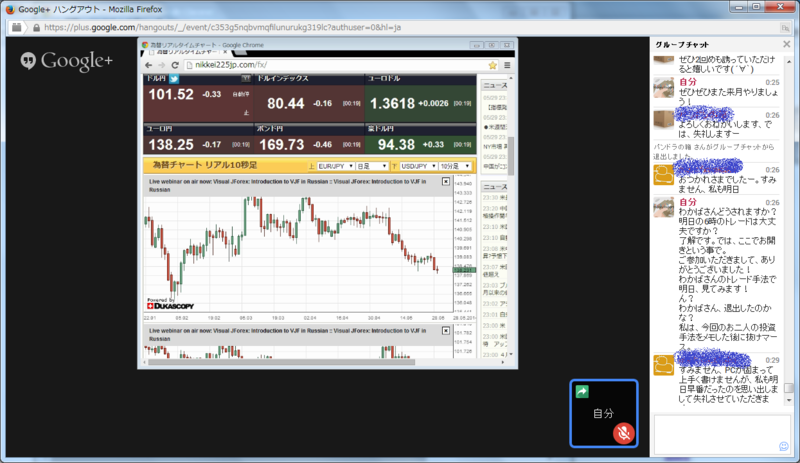The image size is (800, 463).
Task: Focus the chat message input box
Action: point(722,434)
